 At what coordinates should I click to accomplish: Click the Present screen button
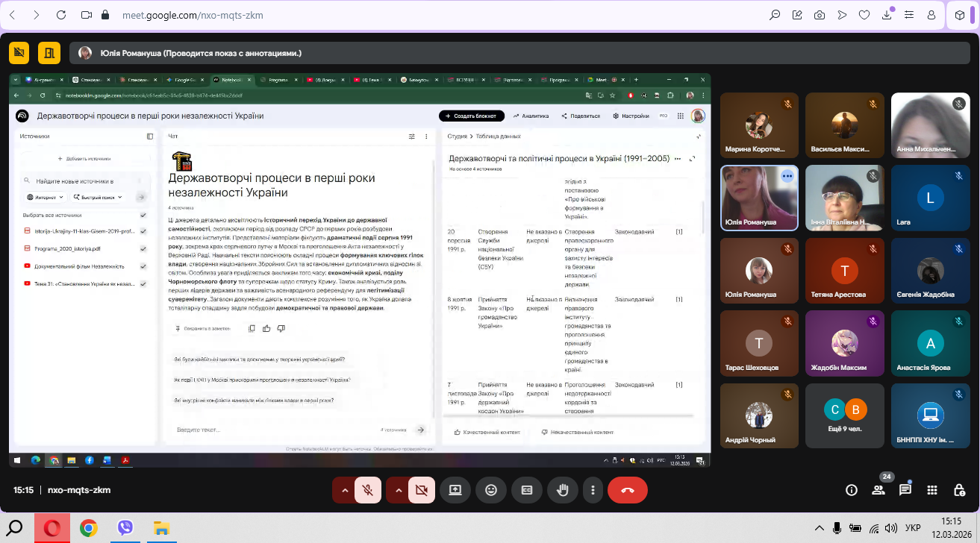(455, 490)
